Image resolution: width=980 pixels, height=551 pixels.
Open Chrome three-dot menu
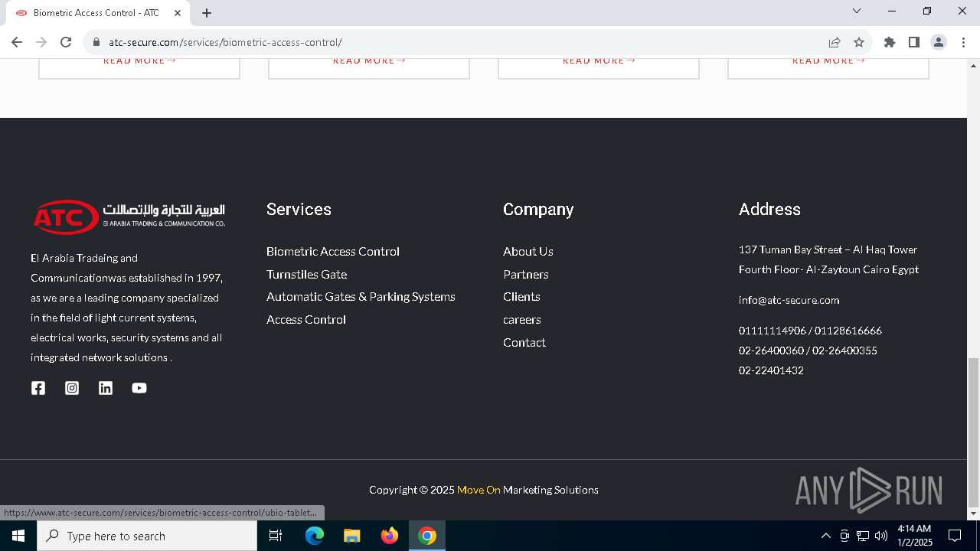(x=963, y=42)
